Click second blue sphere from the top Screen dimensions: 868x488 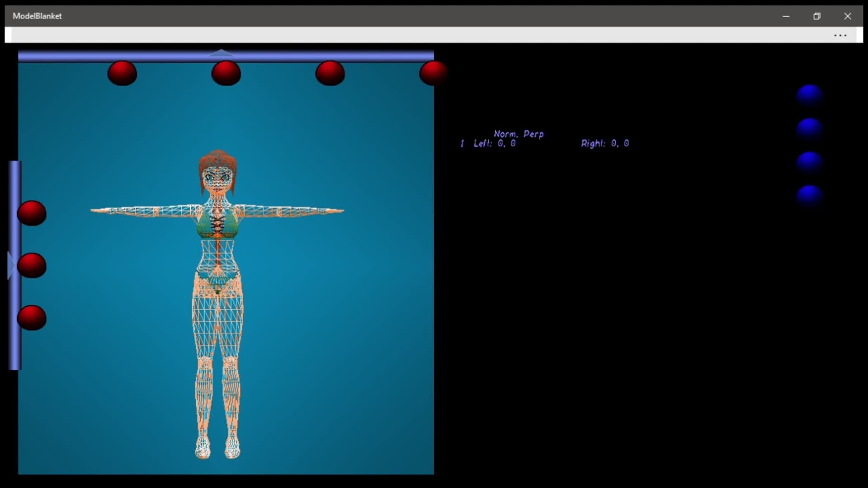809,129
